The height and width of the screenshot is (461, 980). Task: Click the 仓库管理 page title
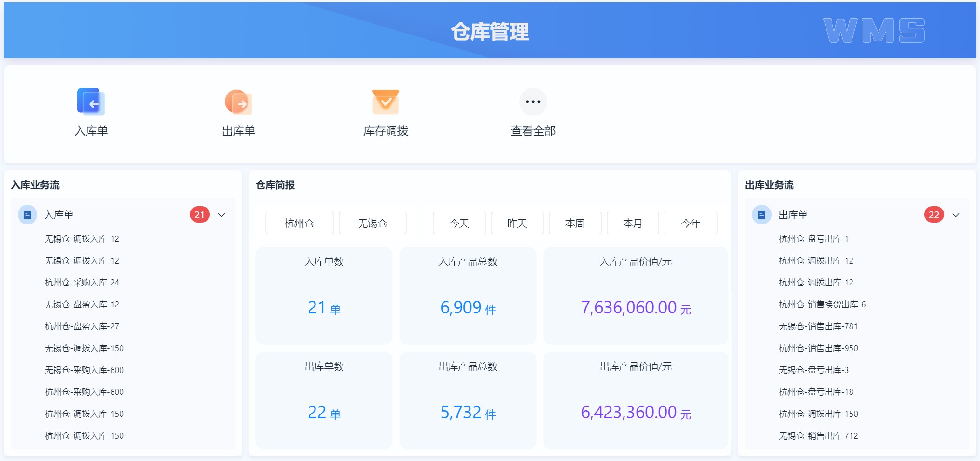coord(490,32)
